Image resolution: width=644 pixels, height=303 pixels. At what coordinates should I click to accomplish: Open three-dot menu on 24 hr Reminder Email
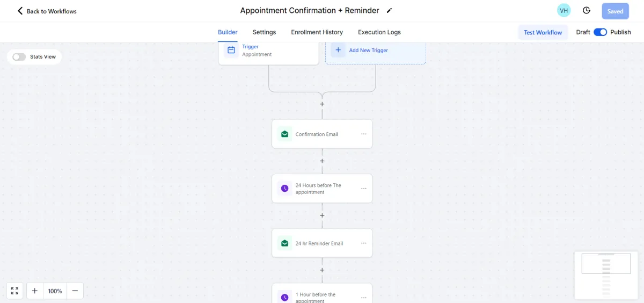(x=363, y=243)
